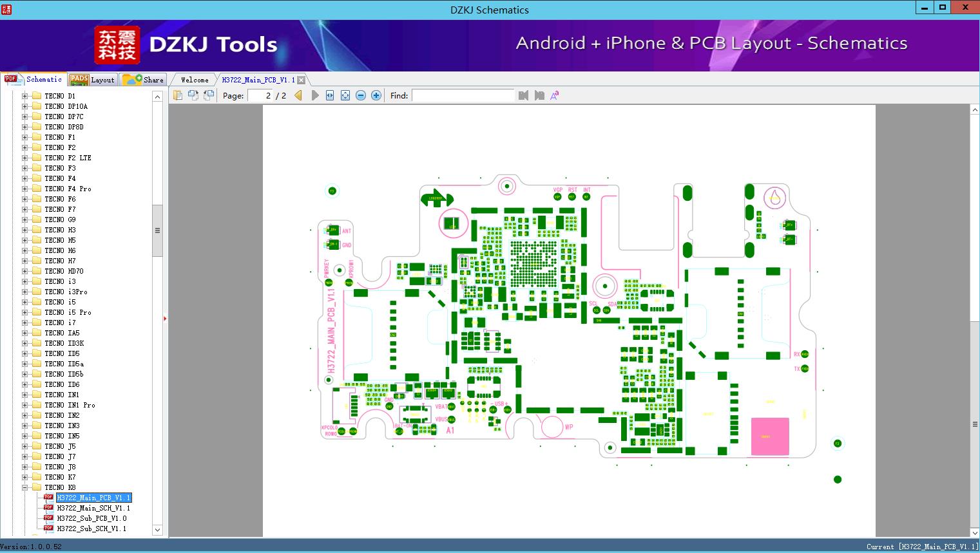Select the TECNO DP7C folder
Viewport: 980px width, 553px height.
[64, 117]
